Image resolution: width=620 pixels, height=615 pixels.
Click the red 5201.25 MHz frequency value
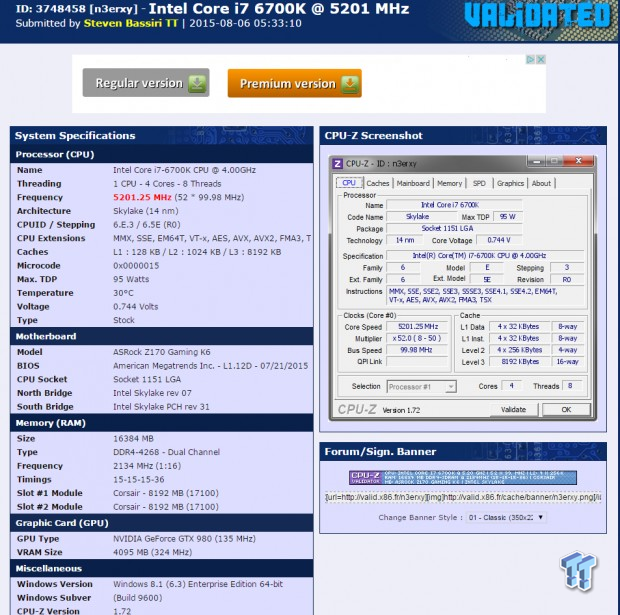click(x=142, y=197)
